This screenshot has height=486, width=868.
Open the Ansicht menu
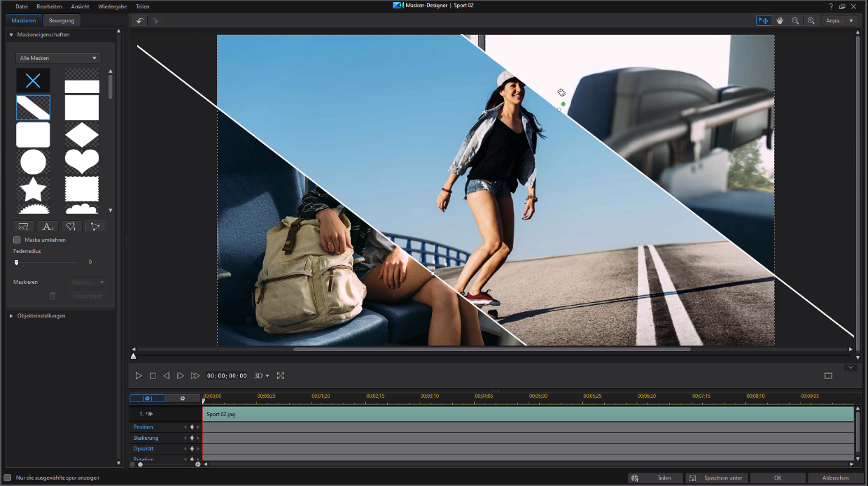tap(80, 6)
